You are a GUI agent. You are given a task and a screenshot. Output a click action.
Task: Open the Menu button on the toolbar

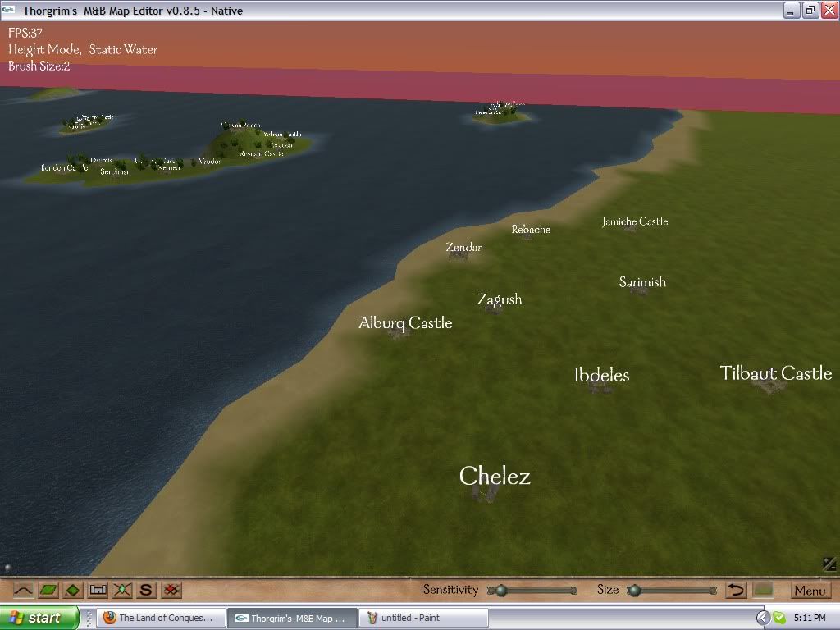click(810, 590)
